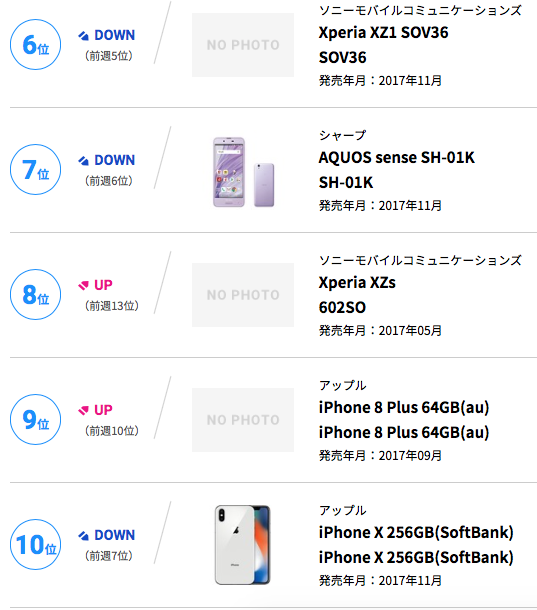Open the Xperia XZs product title
This screenshot has width=537, height=610.
click(357, 282)
